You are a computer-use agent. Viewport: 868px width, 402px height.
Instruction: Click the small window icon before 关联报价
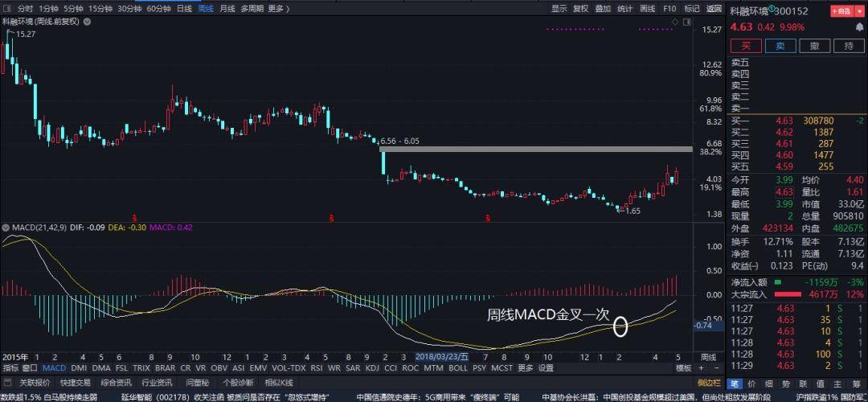[8, 382]
